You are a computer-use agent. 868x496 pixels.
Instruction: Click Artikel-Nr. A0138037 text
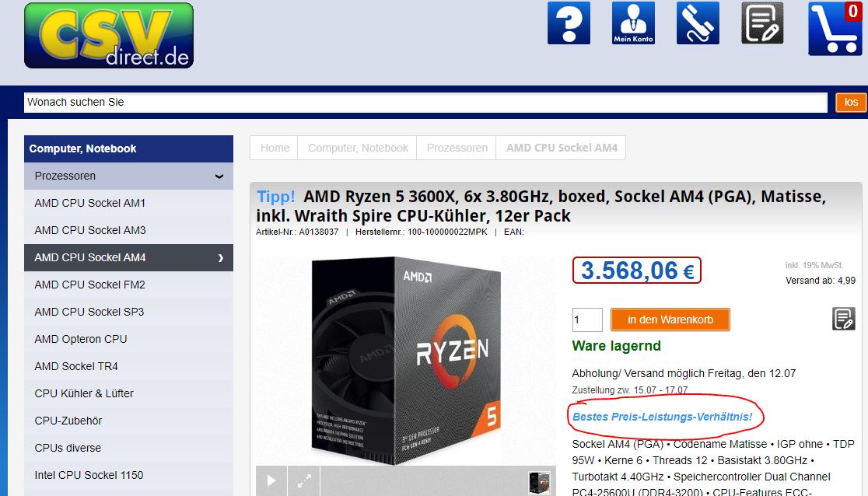[x=296, y=232]
